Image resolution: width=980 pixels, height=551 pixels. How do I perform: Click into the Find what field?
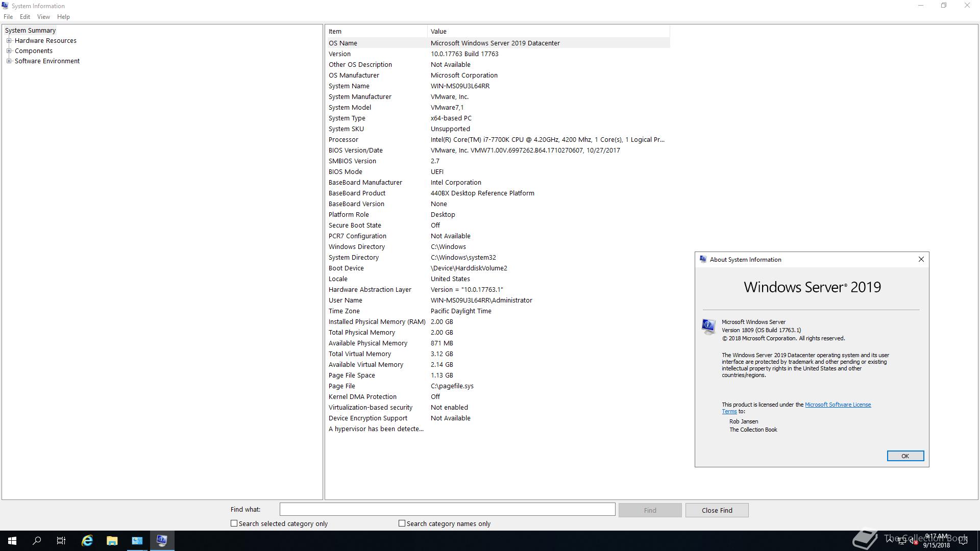pos(447,509)
